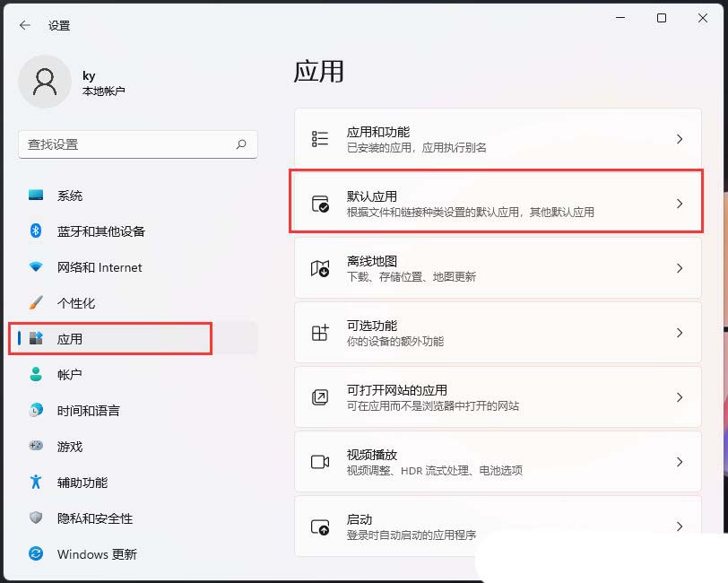
Task: Click the search magnifier icon
Action: point(241,144)
